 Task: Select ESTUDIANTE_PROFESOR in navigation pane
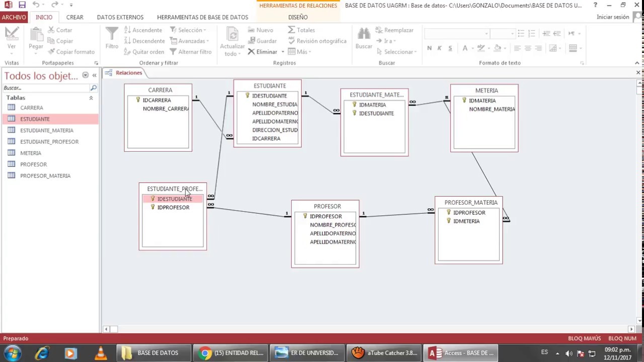click(50, 142)
